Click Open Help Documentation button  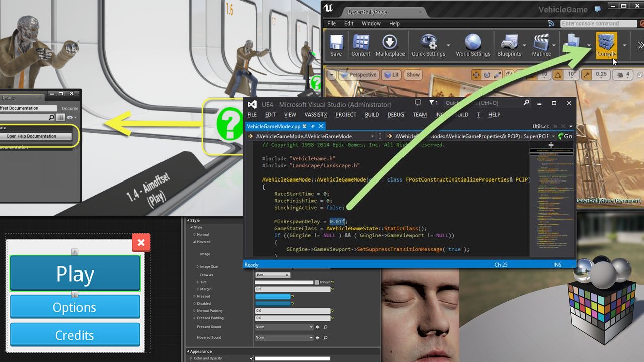(x=31, y=136)
